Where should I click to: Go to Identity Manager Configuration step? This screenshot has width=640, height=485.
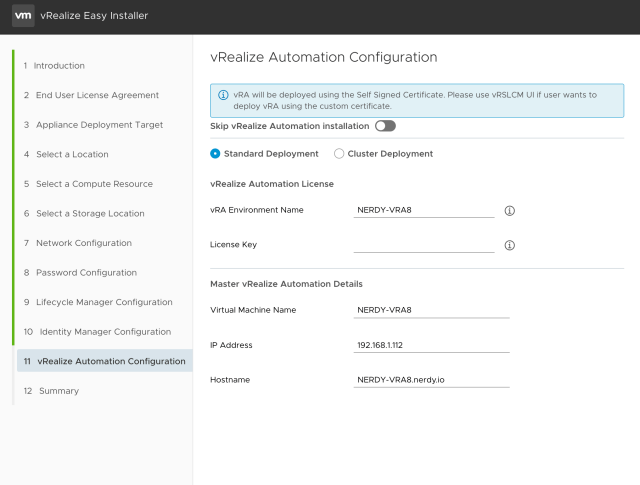coord(103,332)
